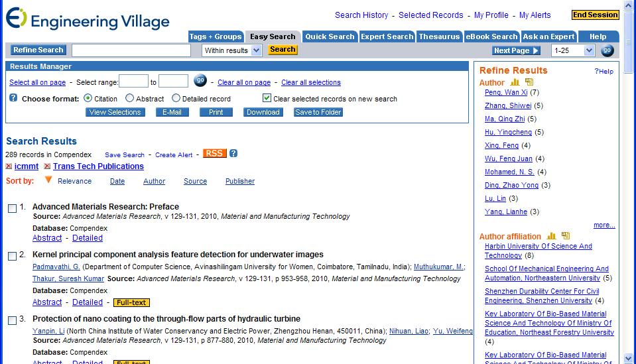Open the Search History link
The image size is (636, 364).
pos(361,15)
